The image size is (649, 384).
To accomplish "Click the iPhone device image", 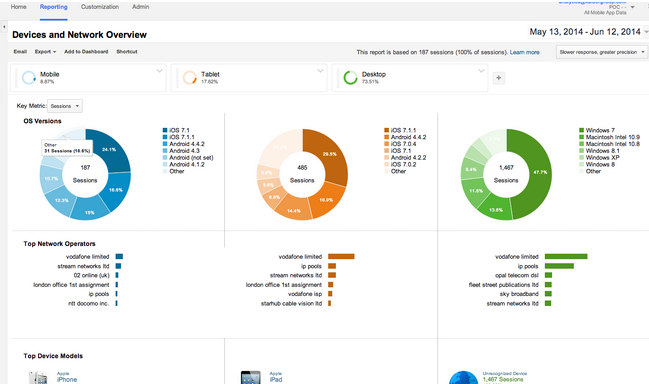I will (x=38, y=378).
